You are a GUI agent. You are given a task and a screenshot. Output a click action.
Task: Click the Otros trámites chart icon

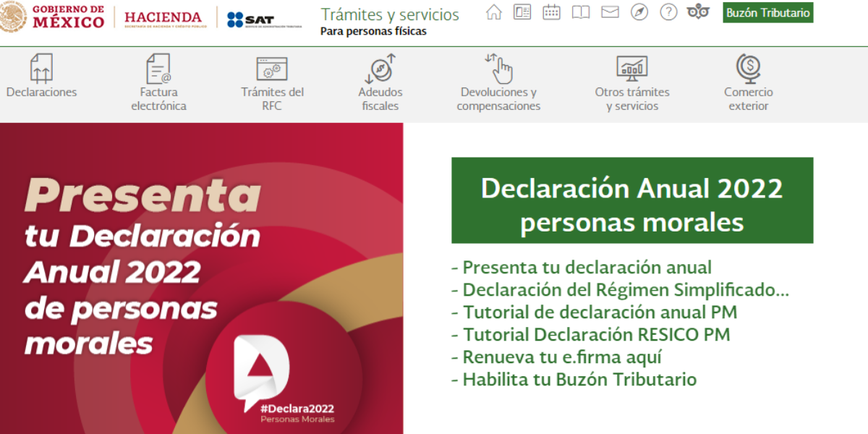click(632, 68)
